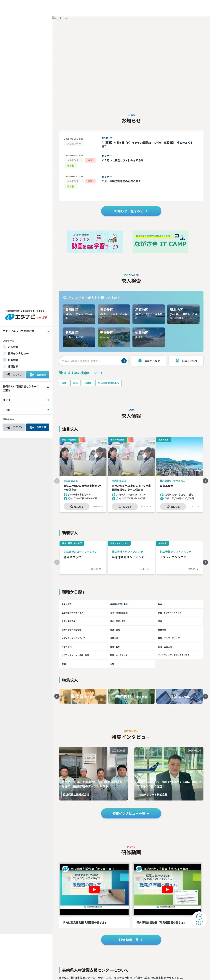Click the left arrow of the 特集求人 carousel
Image resolution: width=210 pixels, height=980 pixels.
(x=57, y=696)
